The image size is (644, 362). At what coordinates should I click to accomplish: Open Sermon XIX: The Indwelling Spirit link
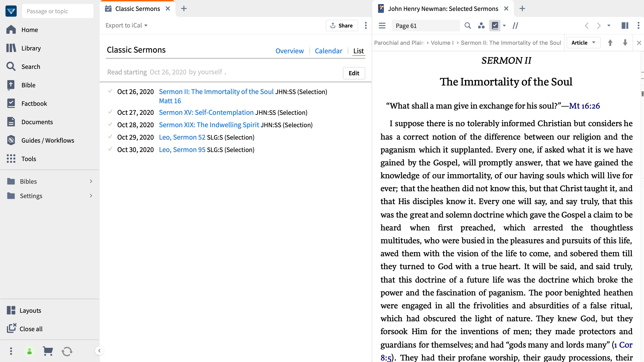(x=209, y=125)
